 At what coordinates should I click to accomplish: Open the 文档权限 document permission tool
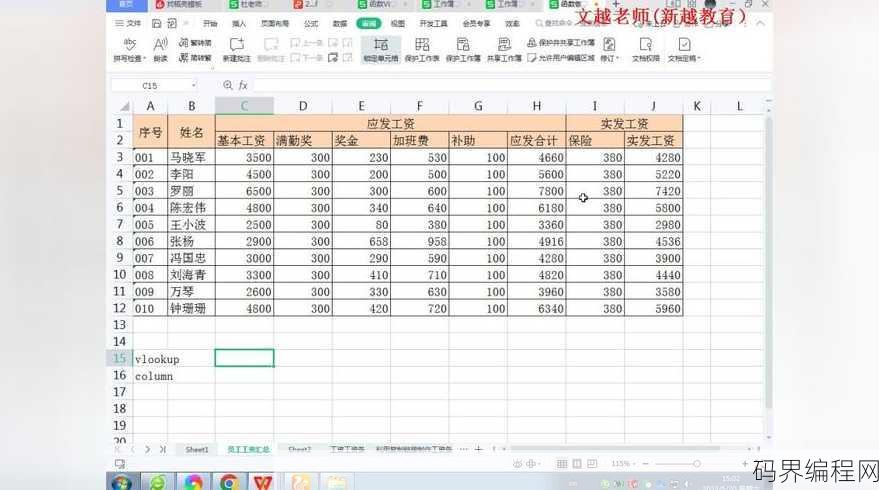[x=645, y=49]
